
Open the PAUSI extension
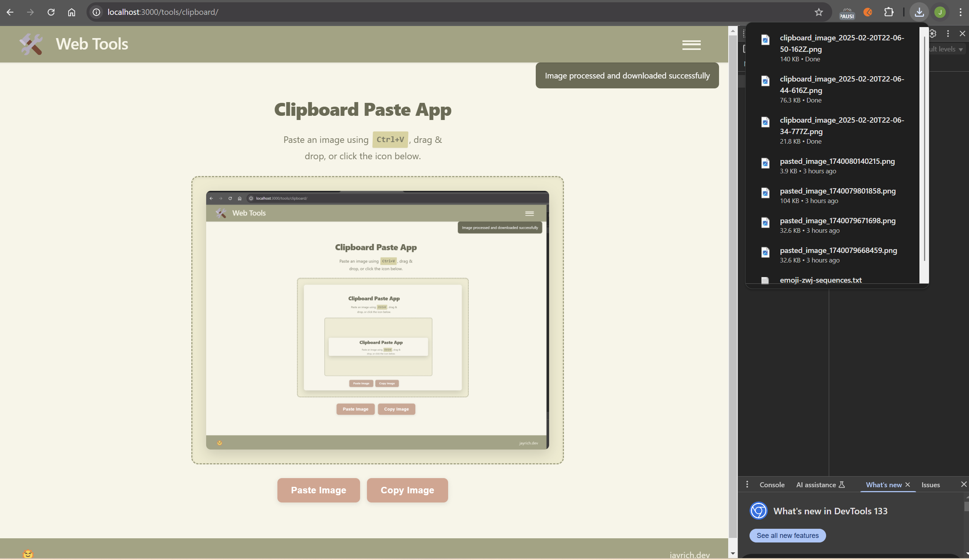pos(846,12)
